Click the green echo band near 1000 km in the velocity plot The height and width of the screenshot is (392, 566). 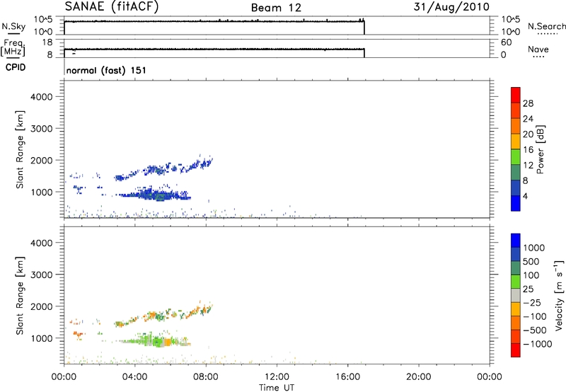[x=155, y=341]
